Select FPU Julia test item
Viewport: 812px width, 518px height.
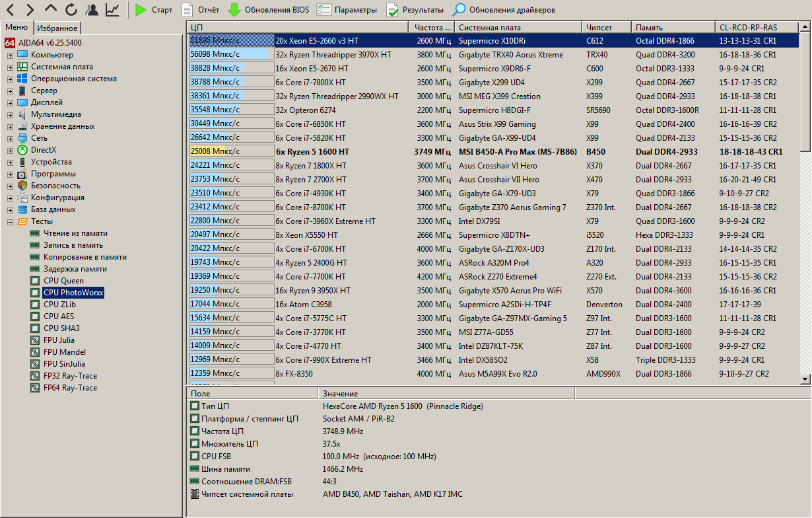59,340
